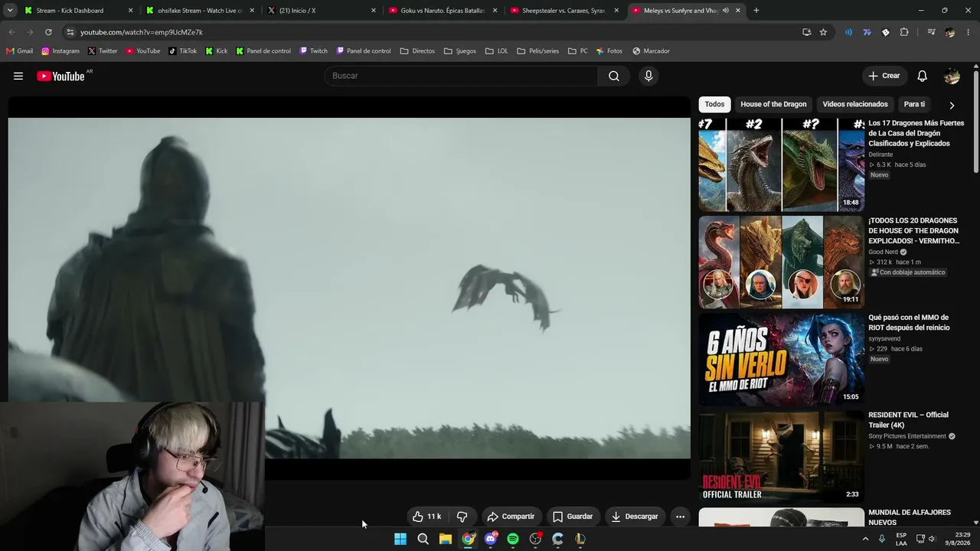Viewport: 980px width, 551px height.
Task: Show hidden system tray icons
Action: coord(866,539)
